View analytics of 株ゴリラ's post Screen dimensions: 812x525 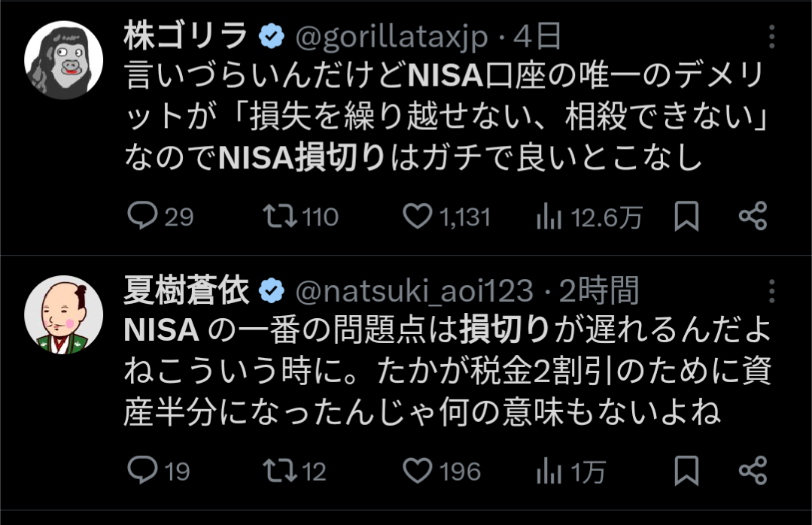tap(549, 217)
